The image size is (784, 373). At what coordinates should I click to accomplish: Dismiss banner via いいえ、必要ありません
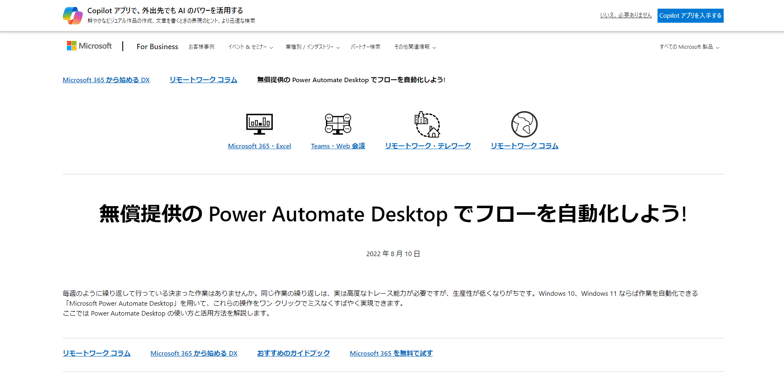pos(626,16)
